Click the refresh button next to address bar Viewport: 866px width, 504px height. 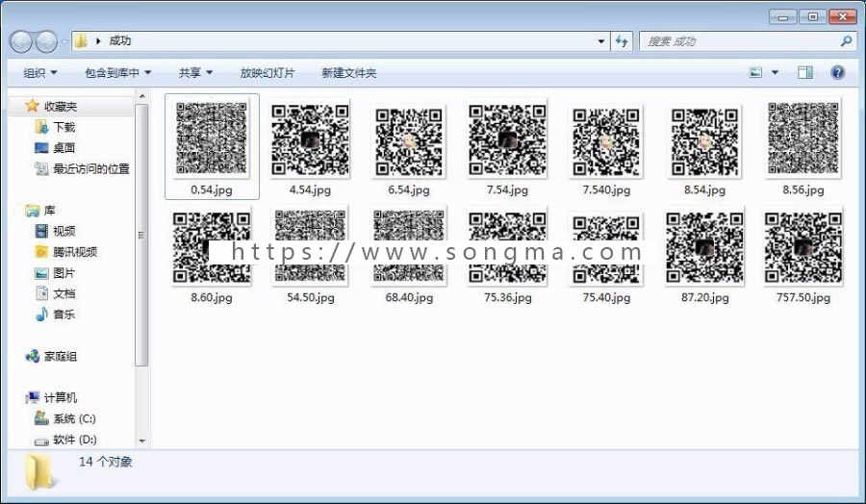pos(622,41)
